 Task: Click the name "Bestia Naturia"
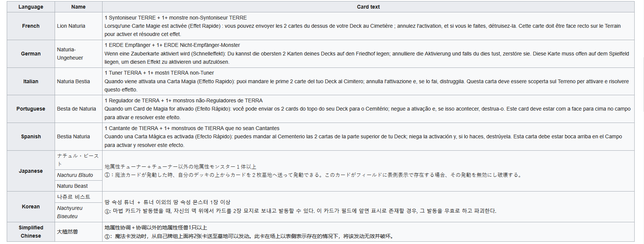(x=73, y=136)
